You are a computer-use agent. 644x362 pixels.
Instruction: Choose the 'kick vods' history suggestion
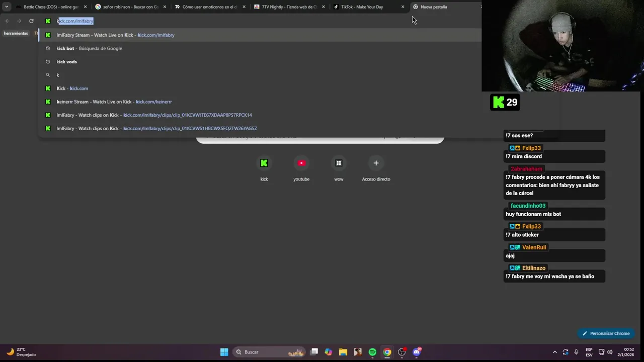click(x=260, y=62)
